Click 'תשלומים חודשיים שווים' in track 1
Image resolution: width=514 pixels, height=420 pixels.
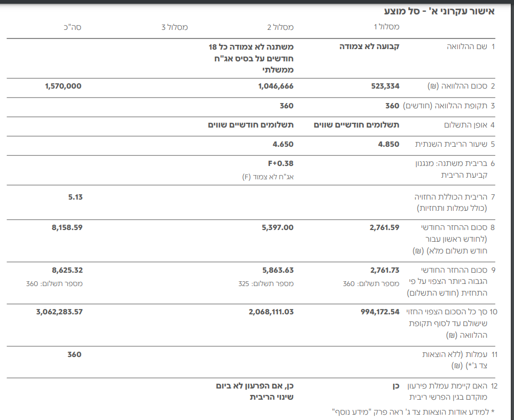coord(357,125)
